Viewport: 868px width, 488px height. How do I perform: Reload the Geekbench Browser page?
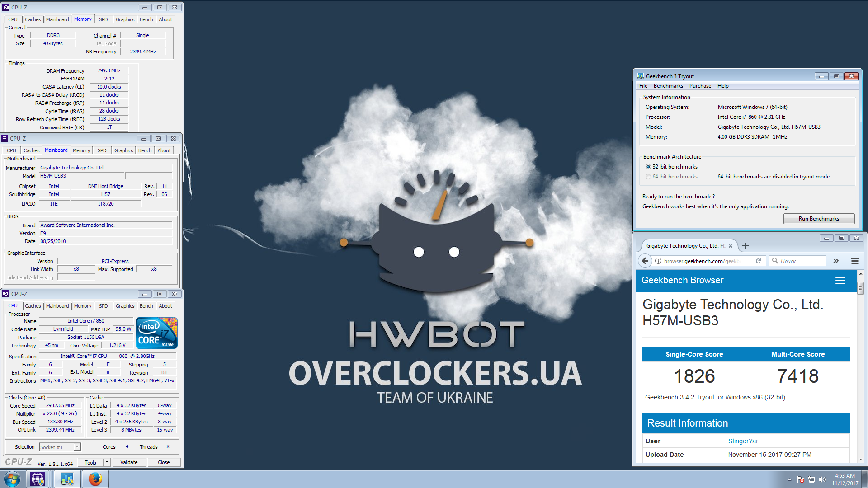(x=759, y=261)
